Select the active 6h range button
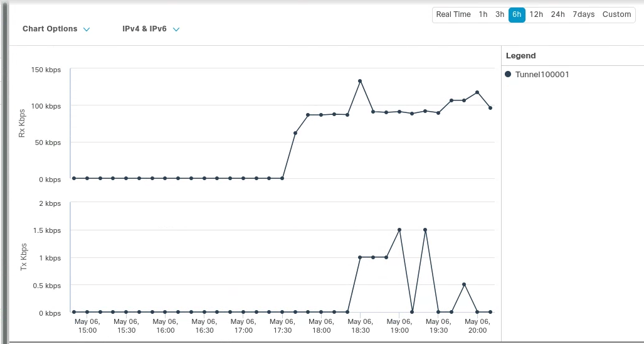Screen dimensions: 644x344 [517, 14]
